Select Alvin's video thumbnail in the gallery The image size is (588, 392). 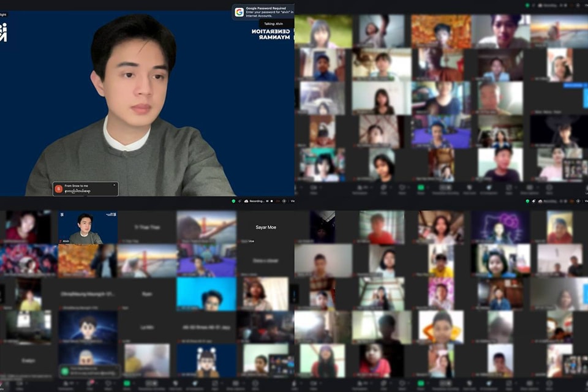[x=89, y=227]
